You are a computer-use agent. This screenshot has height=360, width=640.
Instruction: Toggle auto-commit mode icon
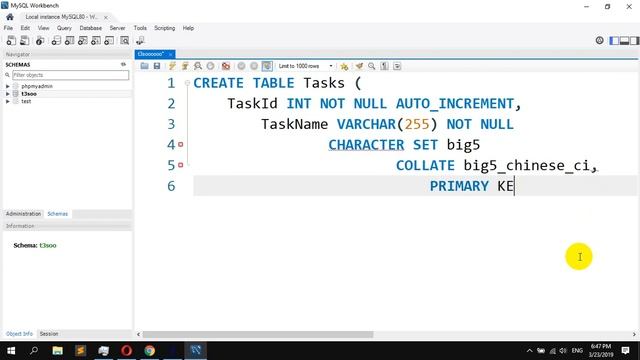[267, 66]
